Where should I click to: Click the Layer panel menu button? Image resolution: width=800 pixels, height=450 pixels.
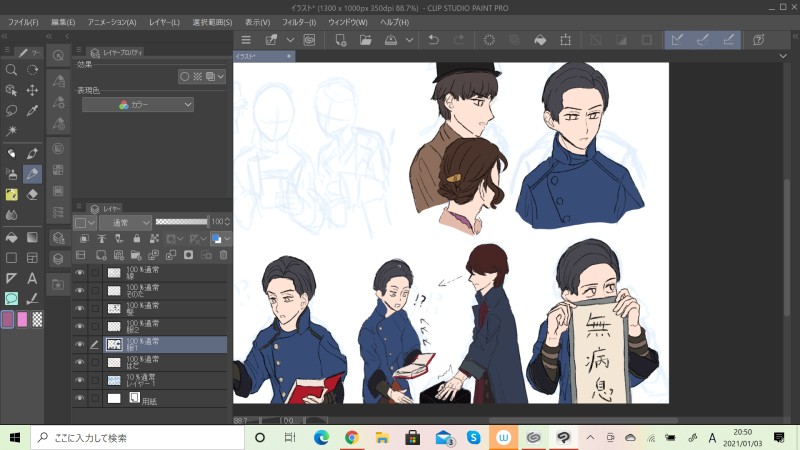(79, 207)
